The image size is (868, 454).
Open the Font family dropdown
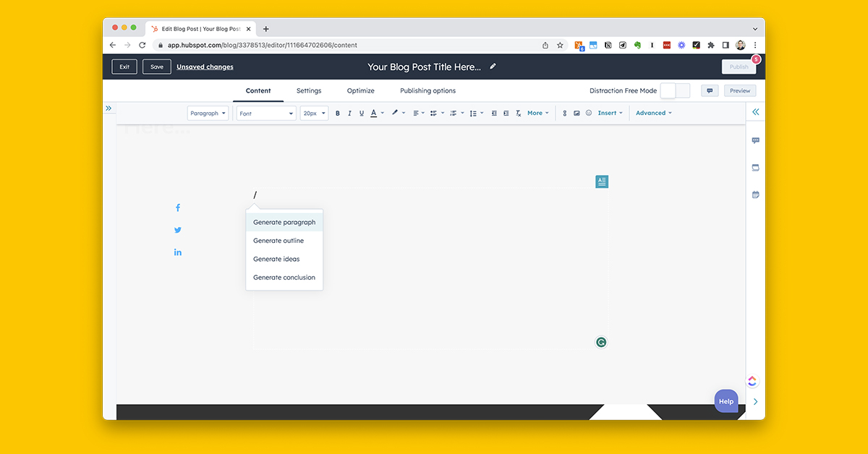pyautogui.click(x=266, y=113)
